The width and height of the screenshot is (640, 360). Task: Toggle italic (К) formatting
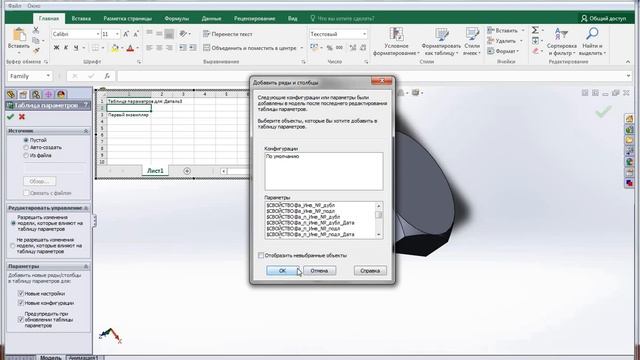point(66,48)
